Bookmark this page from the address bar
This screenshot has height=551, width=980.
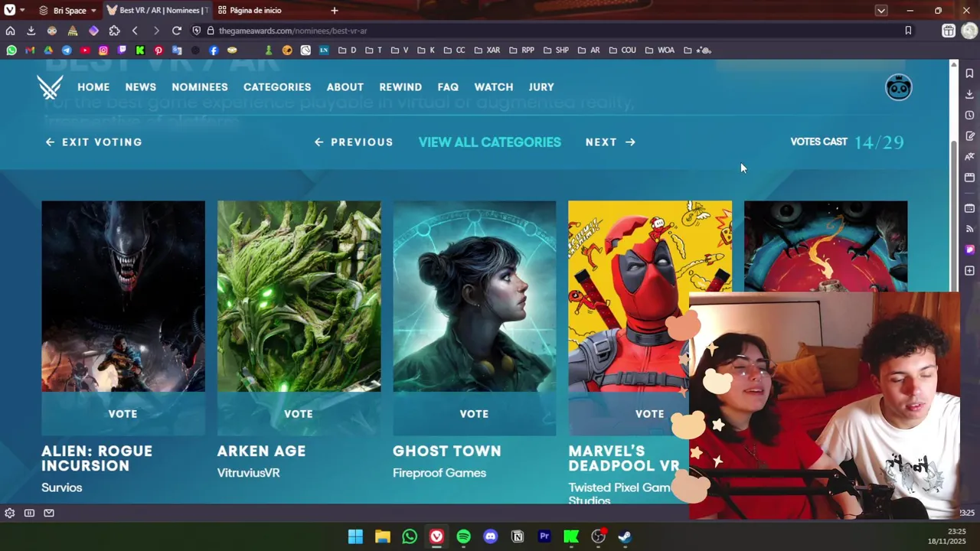(x=908, y=31)
